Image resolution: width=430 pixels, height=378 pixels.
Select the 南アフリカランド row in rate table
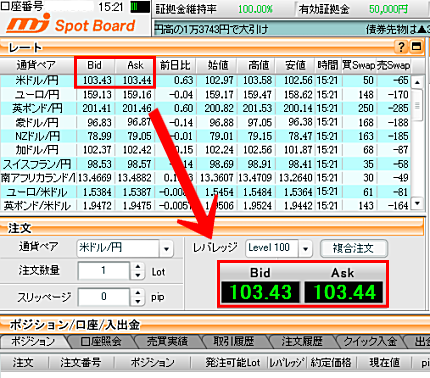[206, 178]
